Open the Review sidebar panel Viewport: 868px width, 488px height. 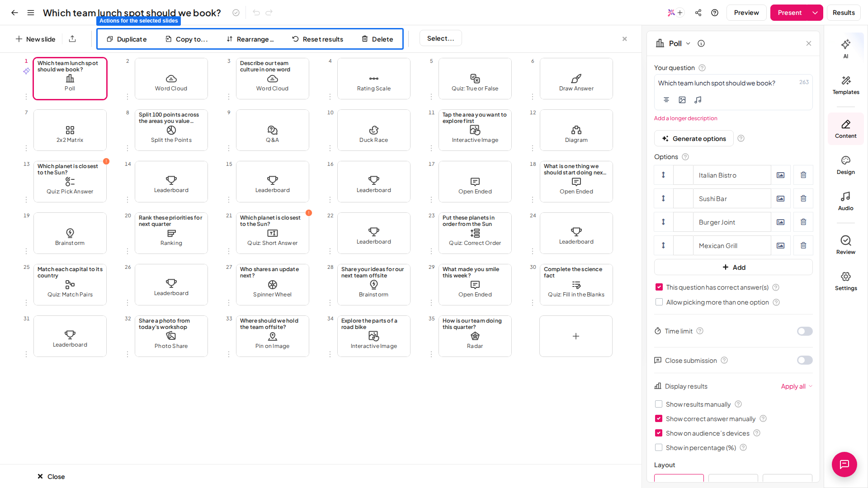(846, 245)
